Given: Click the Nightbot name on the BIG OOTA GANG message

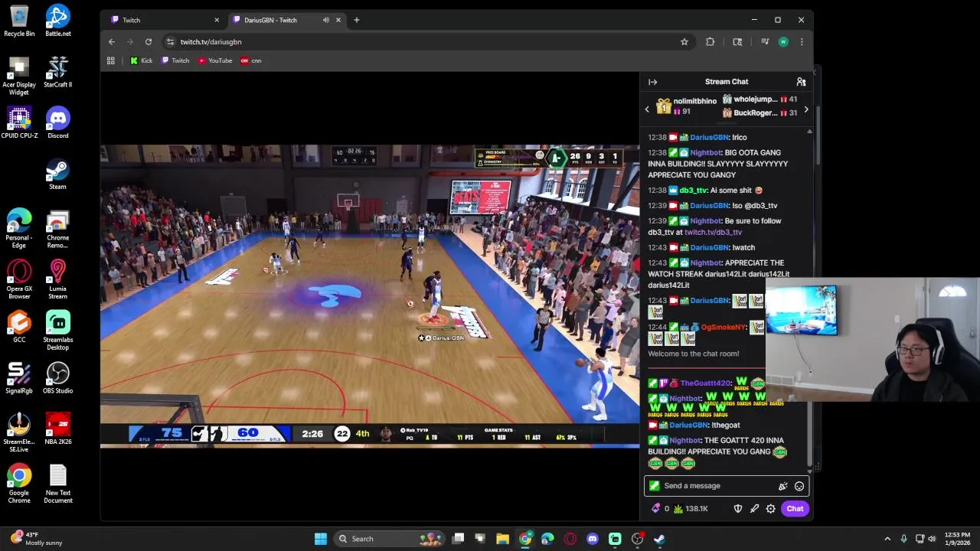Looking at the screenshot, I should (706, 152).
